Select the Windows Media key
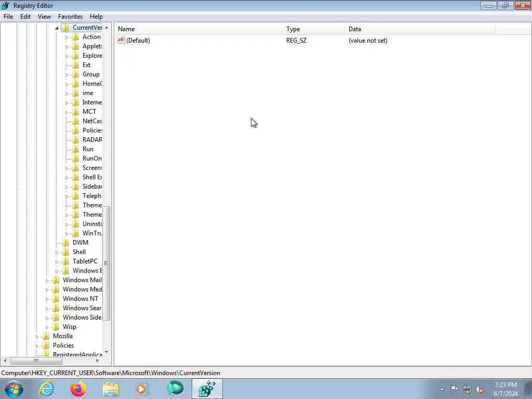The height and width of the screenshot is (399, 532). [82, 289]
